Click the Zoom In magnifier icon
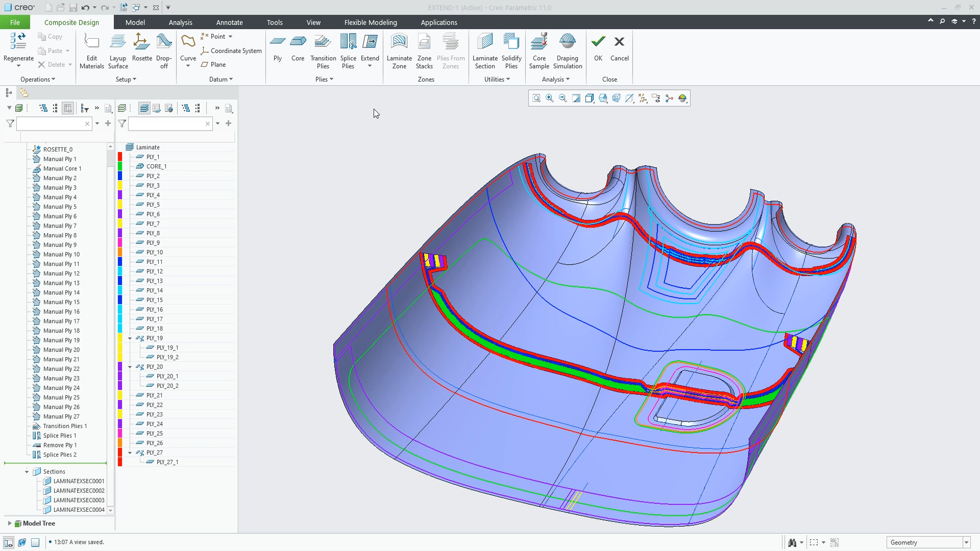Image resolution: width=980 pixels, height=551 pixels. point(550,98)
